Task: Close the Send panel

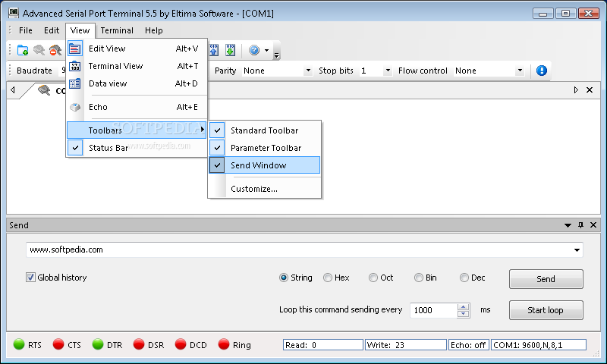Action: pos(593,225)
